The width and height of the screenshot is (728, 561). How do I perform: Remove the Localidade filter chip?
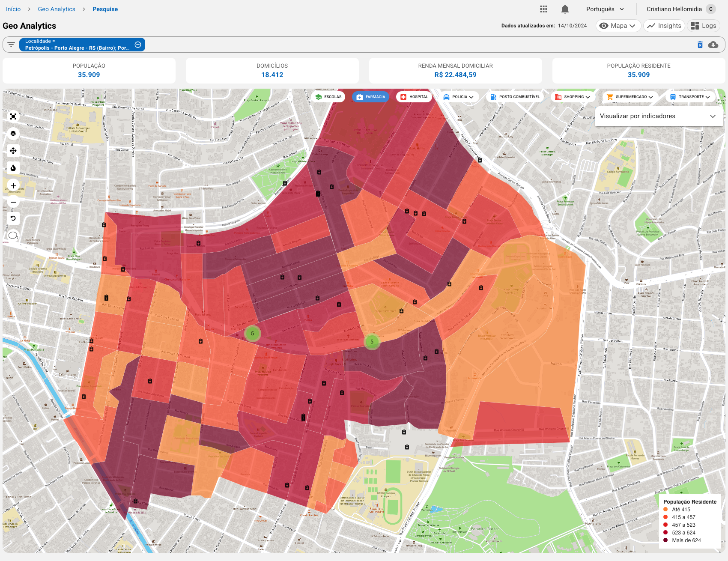[x=138, y=45]
